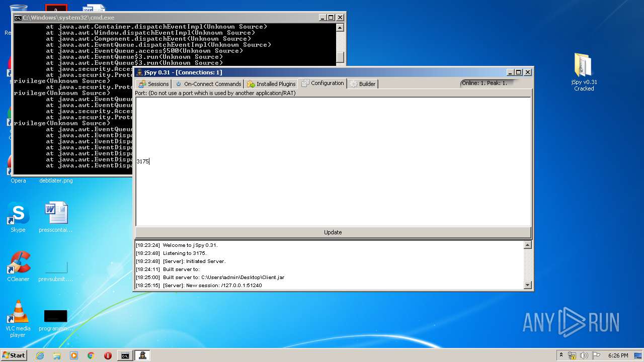Click the 'Online: 1. Peak: 1.' status label
This screenshot has height=362, width=644.
click(484, 83)
